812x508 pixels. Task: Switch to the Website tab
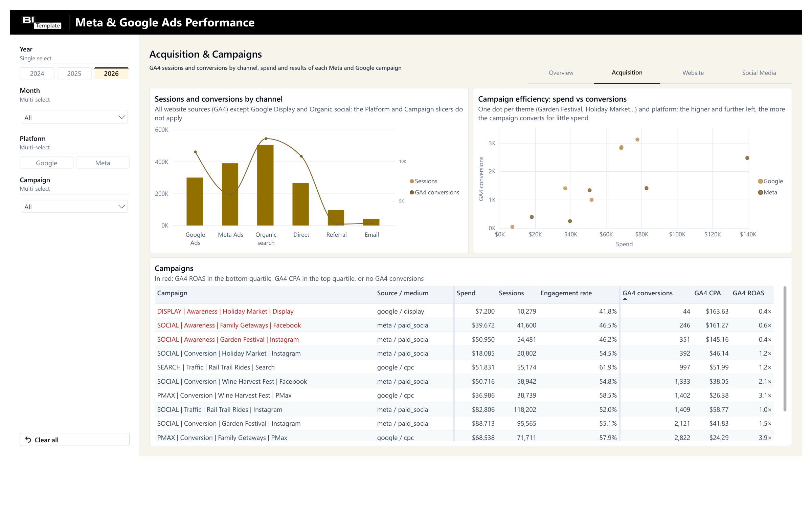click(x=693, y=73)
